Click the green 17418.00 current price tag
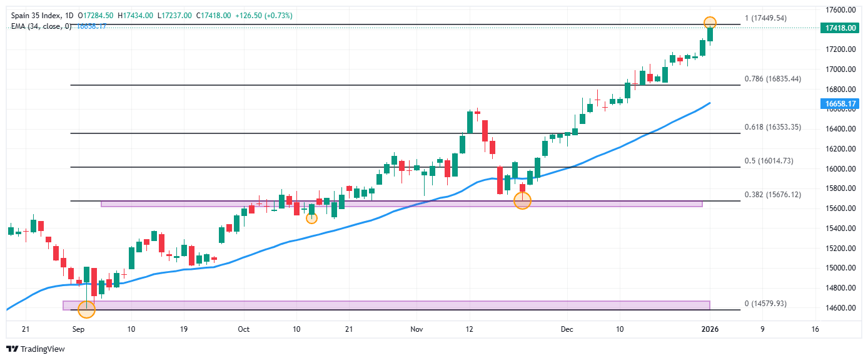868x360 pixels. click(839, 28)
